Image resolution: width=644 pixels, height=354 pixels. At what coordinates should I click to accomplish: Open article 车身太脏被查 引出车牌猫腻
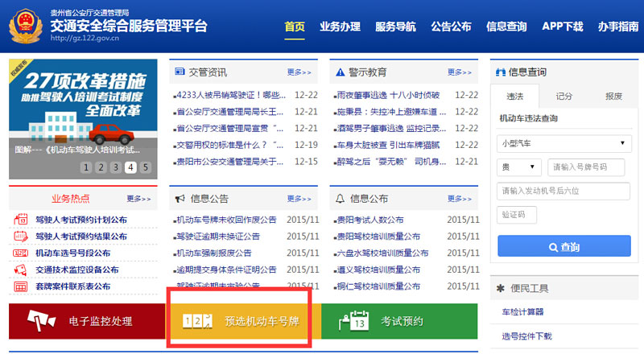point(388,145)
